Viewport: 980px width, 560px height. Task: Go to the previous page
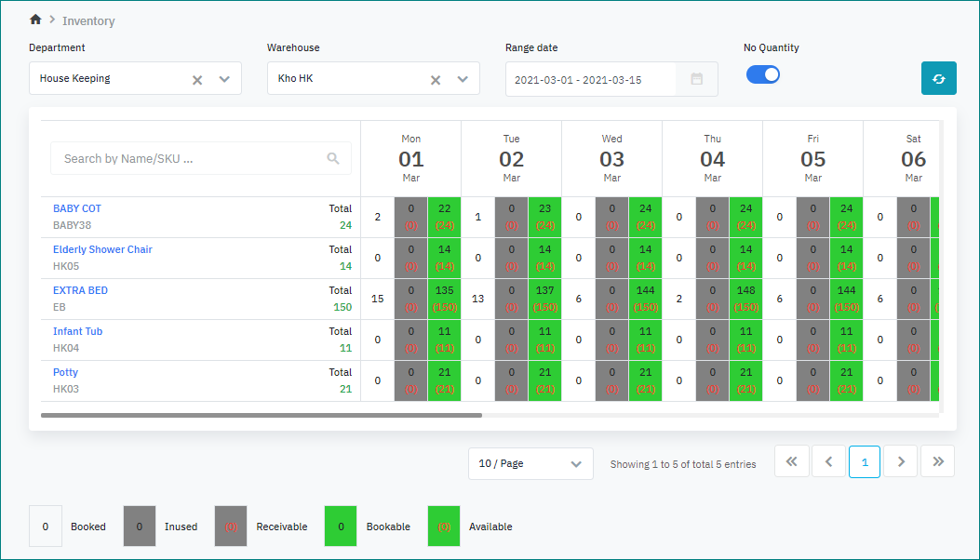click(x=828, y=462)
